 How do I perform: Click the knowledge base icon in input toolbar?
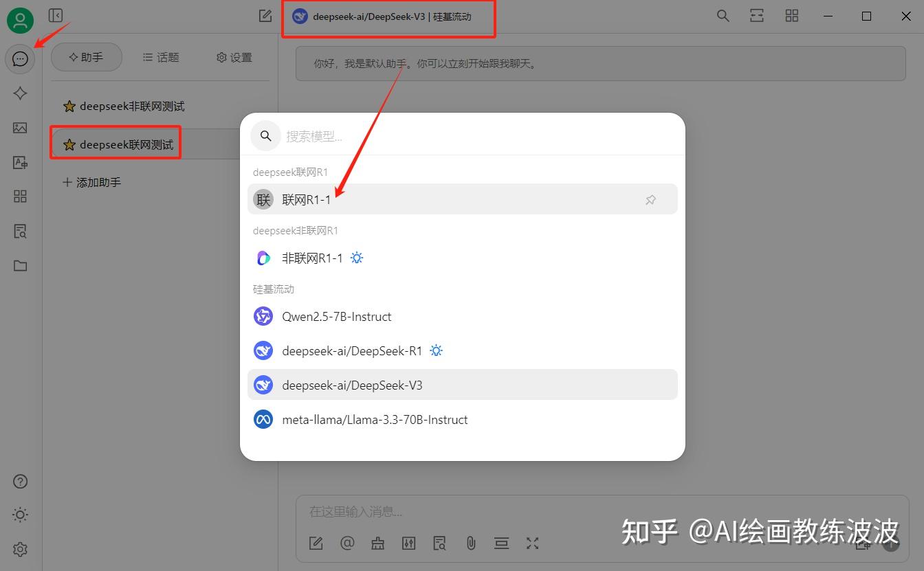(439, 544)
